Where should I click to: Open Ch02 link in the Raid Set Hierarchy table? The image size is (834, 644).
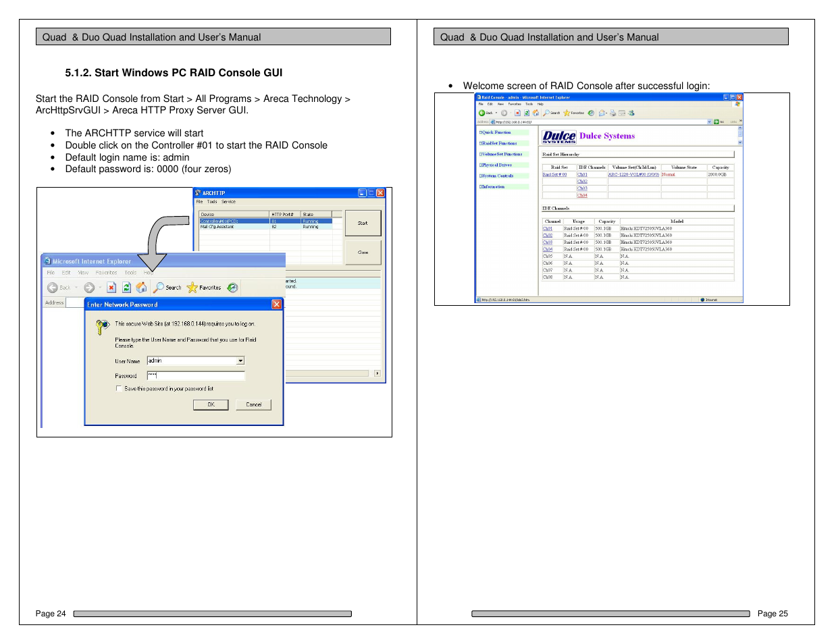coord(582,182)
